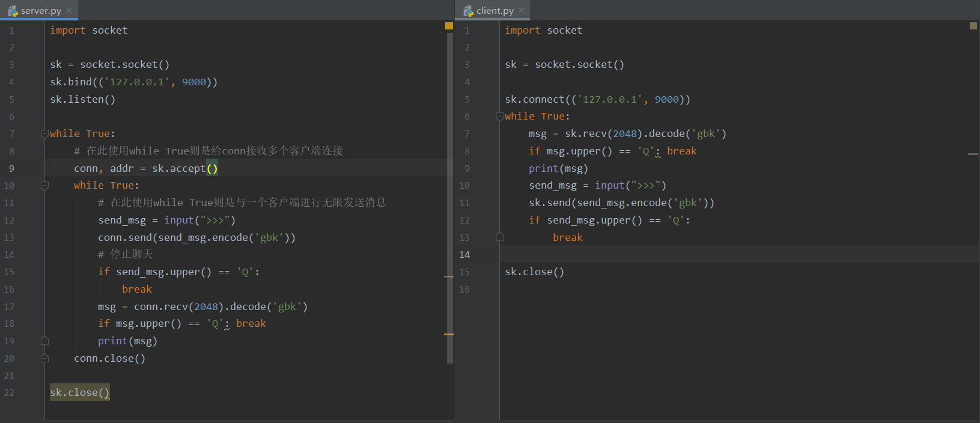The width and height of the screenshot is (980, 423).
Task: Close the server.py tab
Action: (69, 10)
